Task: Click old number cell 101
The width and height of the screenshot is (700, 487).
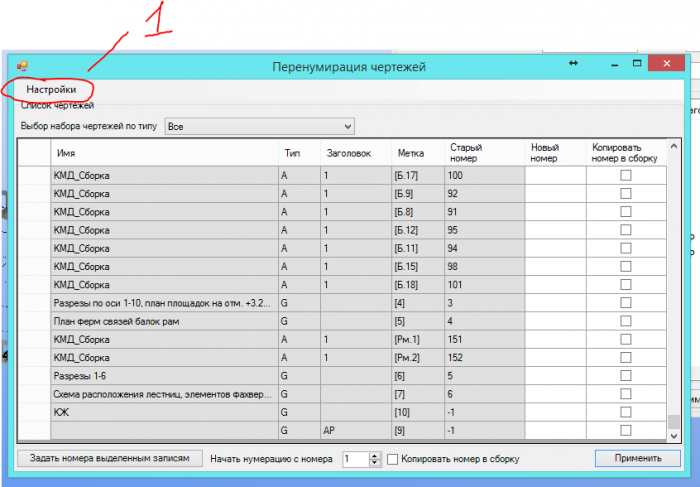Action: (x=484, y=285)
